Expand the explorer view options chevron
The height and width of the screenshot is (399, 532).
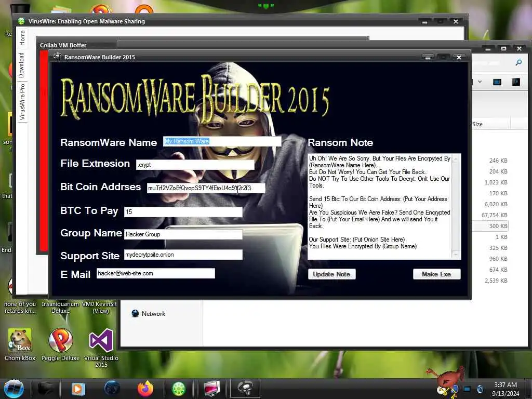[x=480, y=82]
